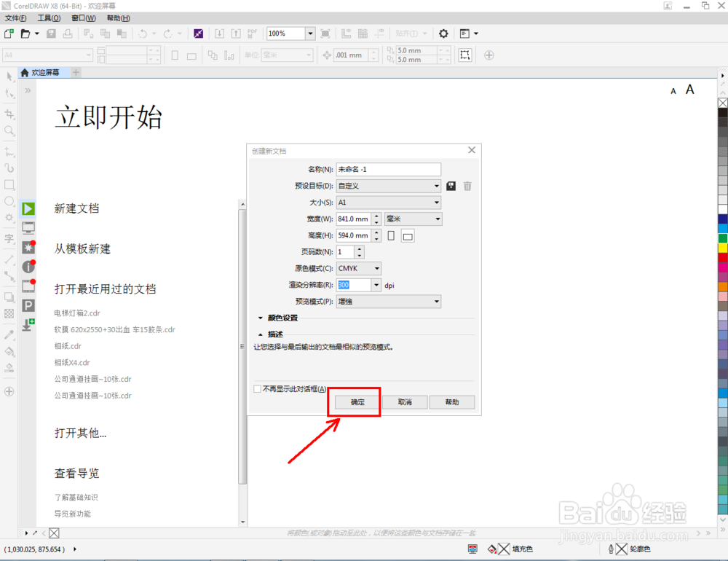
Task: Click the Open Other link
Action: tap(80, 433)
